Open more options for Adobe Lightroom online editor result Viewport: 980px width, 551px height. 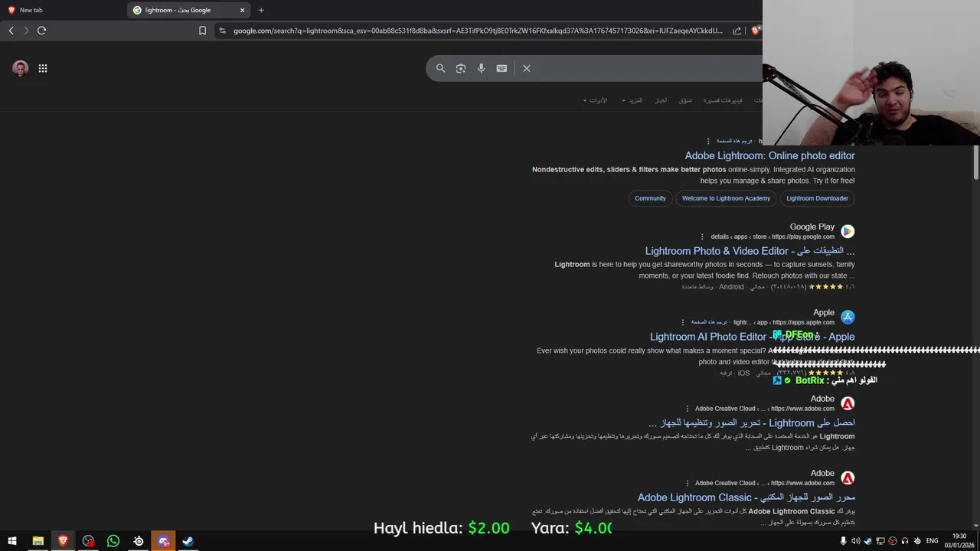click(708, 141)
